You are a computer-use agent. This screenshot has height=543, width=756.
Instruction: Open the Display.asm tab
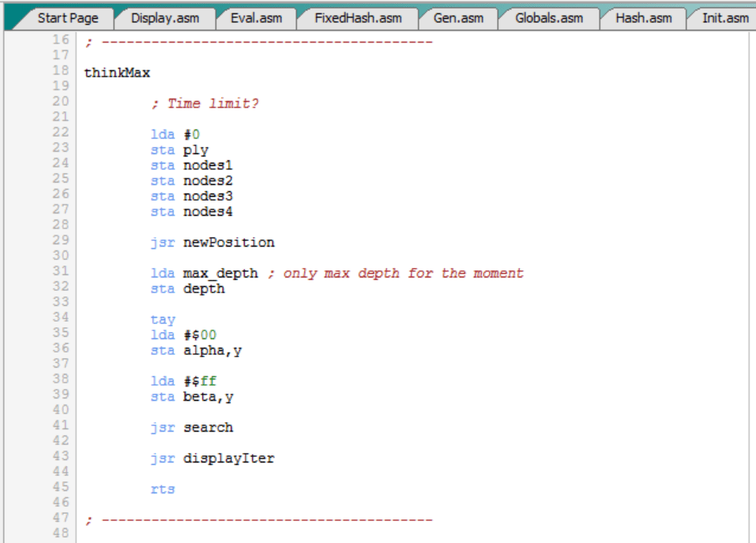164,17
